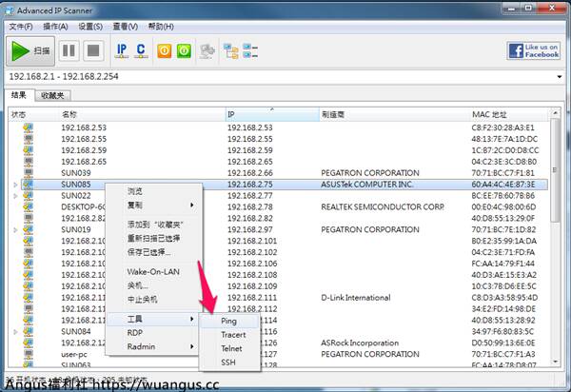This screenshot has height=392, width=571.
Task: Open the 帮助(H) menu
Action: click(161, 27)
